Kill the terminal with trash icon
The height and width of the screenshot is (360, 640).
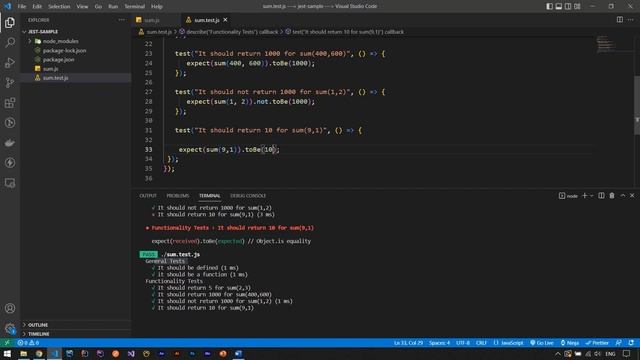612,196
